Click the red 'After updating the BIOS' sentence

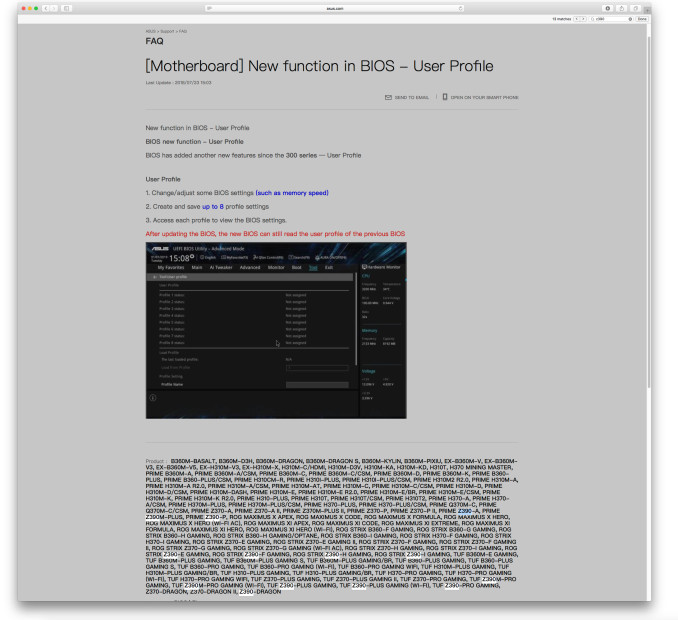pos(275,234)
